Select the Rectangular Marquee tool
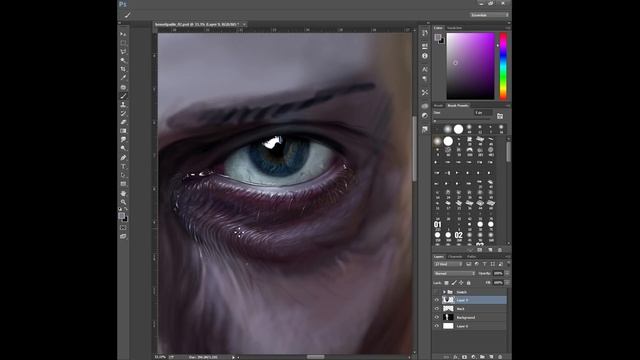 (123, 43)
